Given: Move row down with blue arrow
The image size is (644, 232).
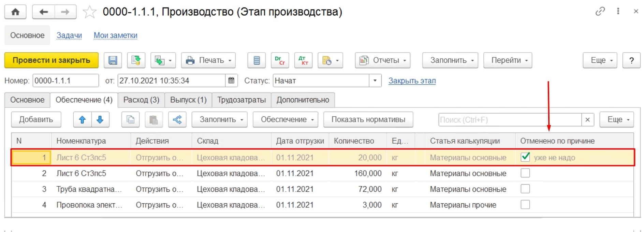Looking at the screenshot, I should click(x=100, y=120).
